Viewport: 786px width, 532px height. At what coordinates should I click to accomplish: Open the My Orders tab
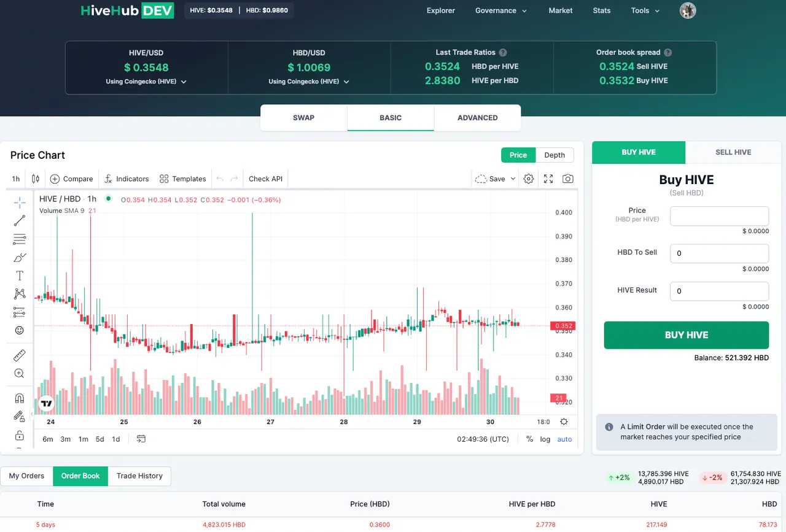26,476
